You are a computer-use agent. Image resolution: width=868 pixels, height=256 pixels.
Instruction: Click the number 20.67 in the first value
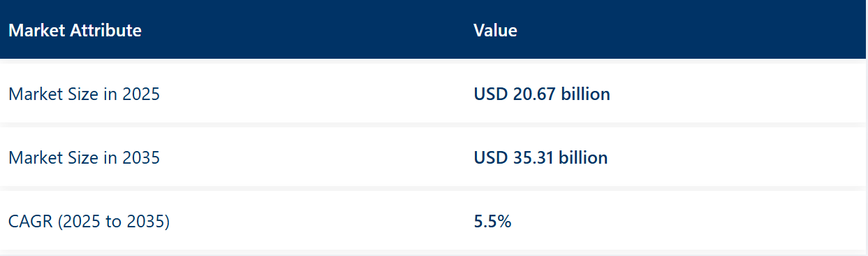(534, 94)
